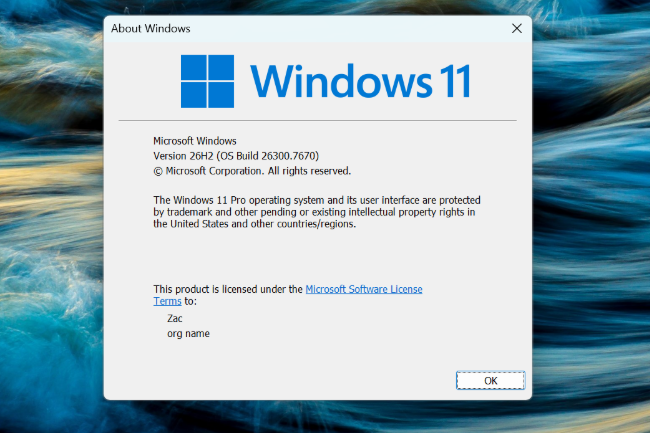Click the large Windows 11 wordmark
The height and width of the screenshot is (433, 650).
359,80
